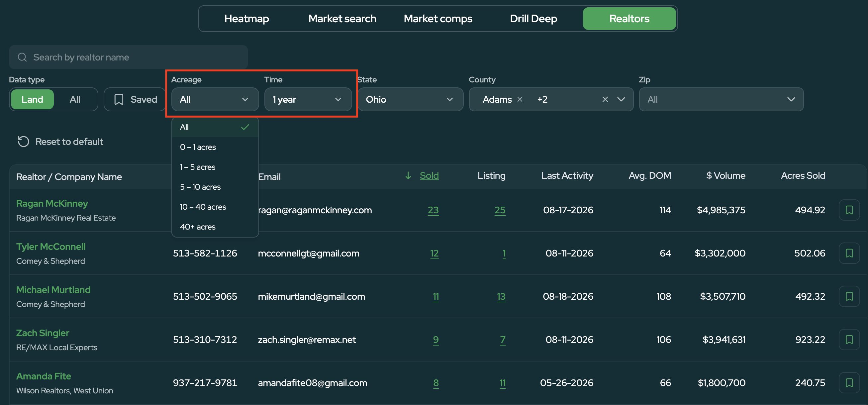Open the State dropdown showing Ohio
868x405 pixels.
(410, 99)
